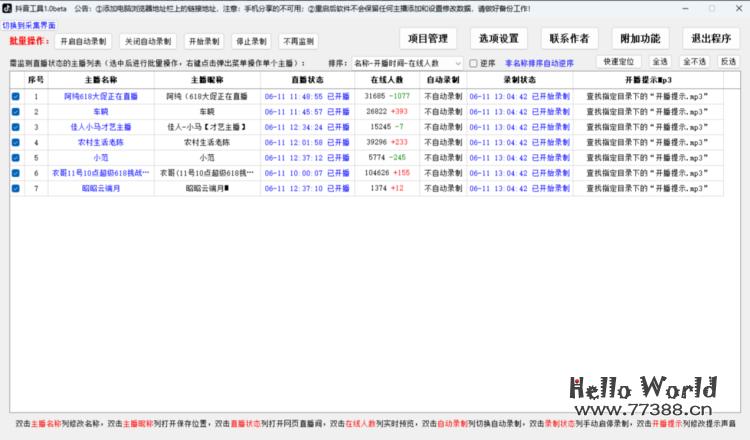The width and height of the screenshot is (750, 440).
Task: Click mp3 prompt cell in row 7
Action: click(x=648, y=188)
